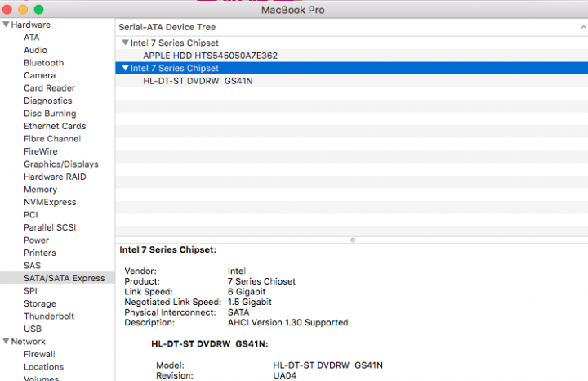The height and width of the screenshot is (381, 588).
Task: Click the green zoom window button
Action: pos(38,9)
